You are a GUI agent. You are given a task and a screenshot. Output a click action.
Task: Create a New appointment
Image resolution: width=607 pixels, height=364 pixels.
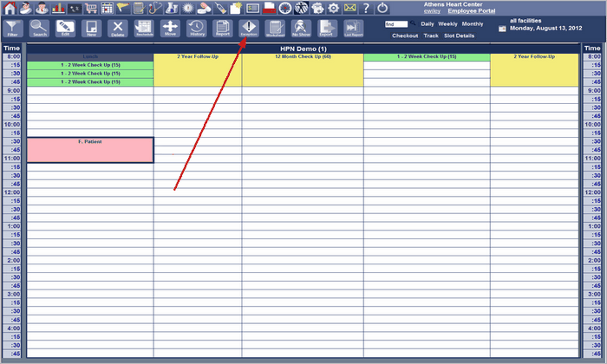(91, 29)
